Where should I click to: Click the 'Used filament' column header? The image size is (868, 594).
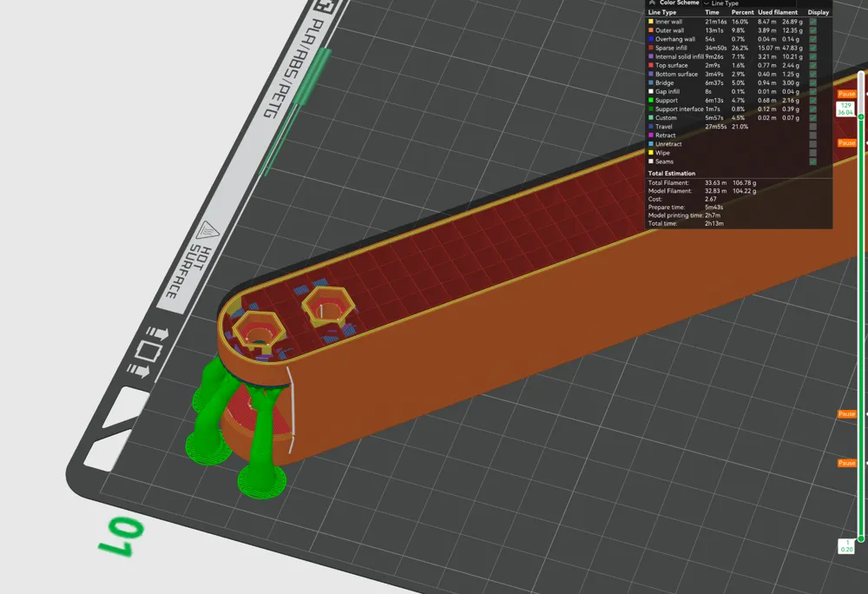click(x=778, y=12)
